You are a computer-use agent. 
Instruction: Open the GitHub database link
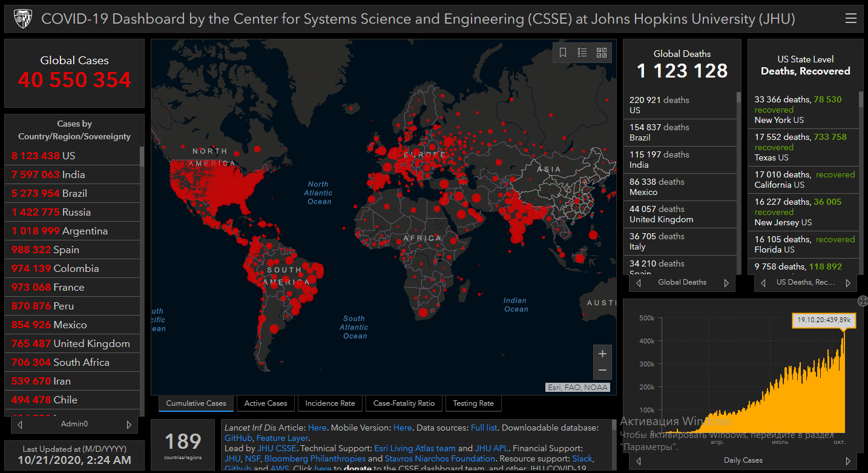pos(238,438)
